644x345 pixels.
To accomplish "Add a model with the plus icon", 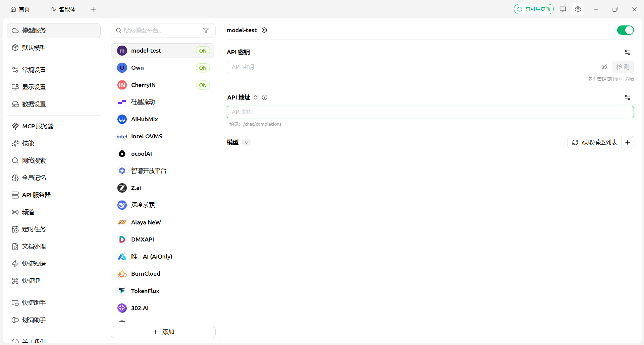I will coord(628,142).
